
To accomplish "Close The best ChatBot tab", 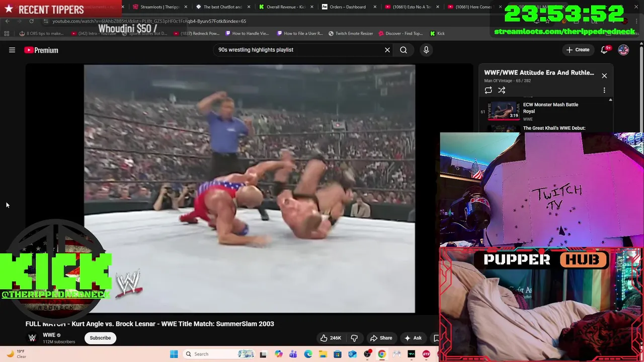I will click(249, 7).
